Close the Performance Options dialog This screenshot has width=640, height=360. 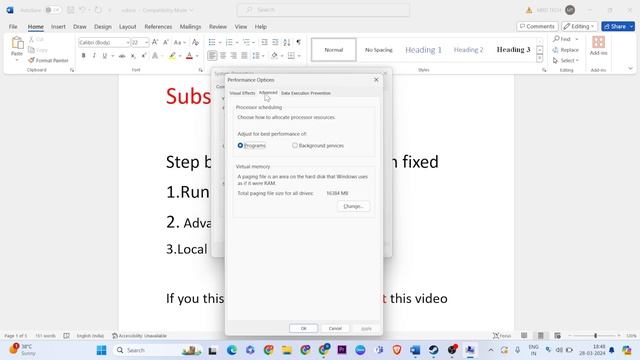tap(376, 80)
